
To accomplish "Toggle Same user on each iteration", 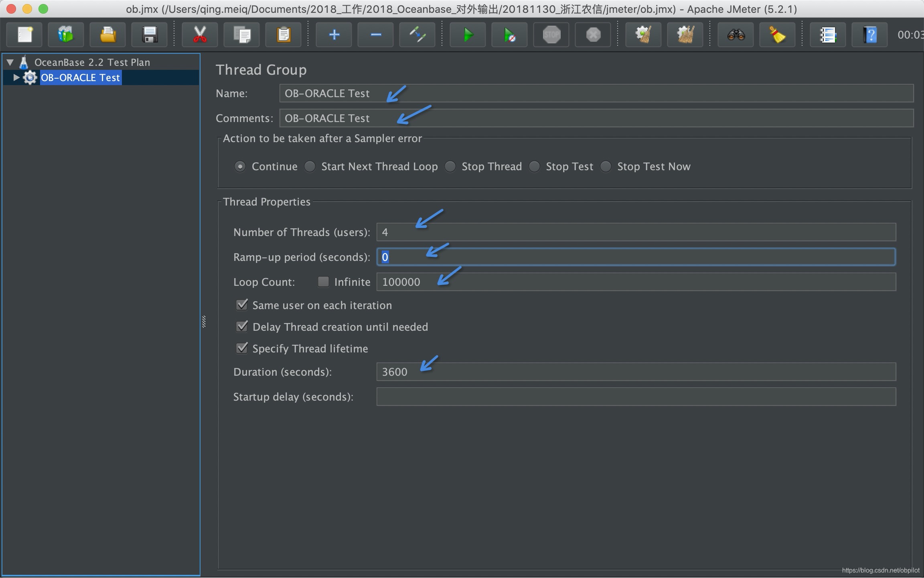I will point(242,305).
